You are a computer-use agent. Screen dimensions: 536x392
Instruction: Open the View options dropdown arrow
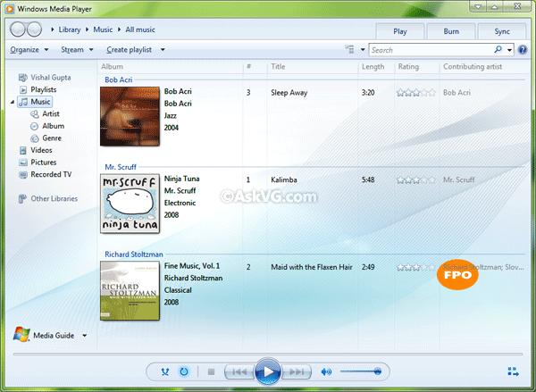click(363, 50)
